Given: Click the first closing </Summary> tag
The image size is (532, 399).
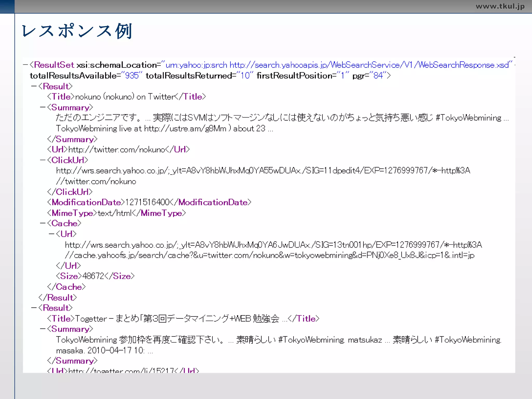Looking at the screenshot, I should click(72, 139).
